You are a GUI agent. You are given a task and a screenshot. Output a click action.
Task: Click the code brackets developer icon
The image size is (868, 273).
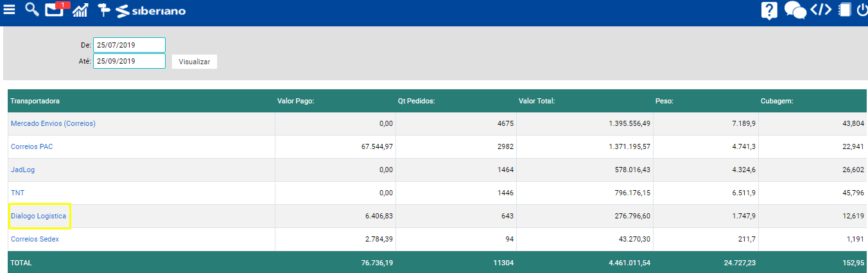point(821,10)
